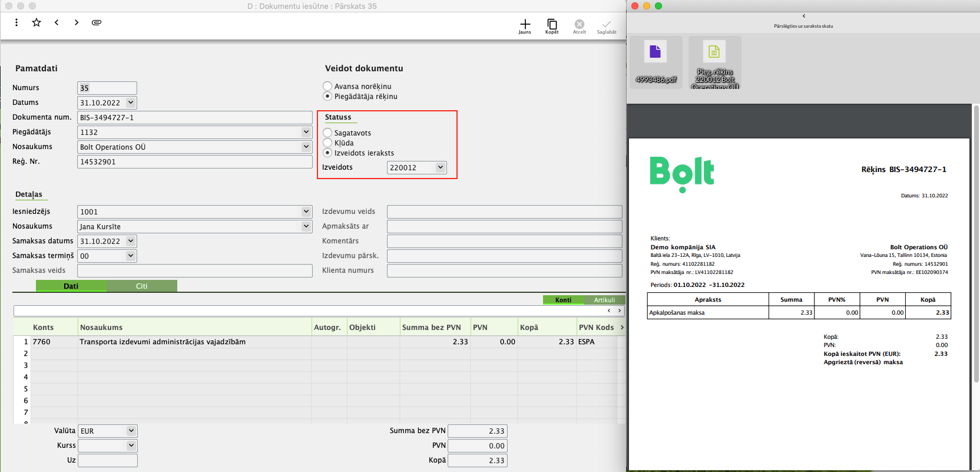This screenshot has height=472, width=980.
Task: Open the three-dot options menu
Action: [x=16, y=22]
